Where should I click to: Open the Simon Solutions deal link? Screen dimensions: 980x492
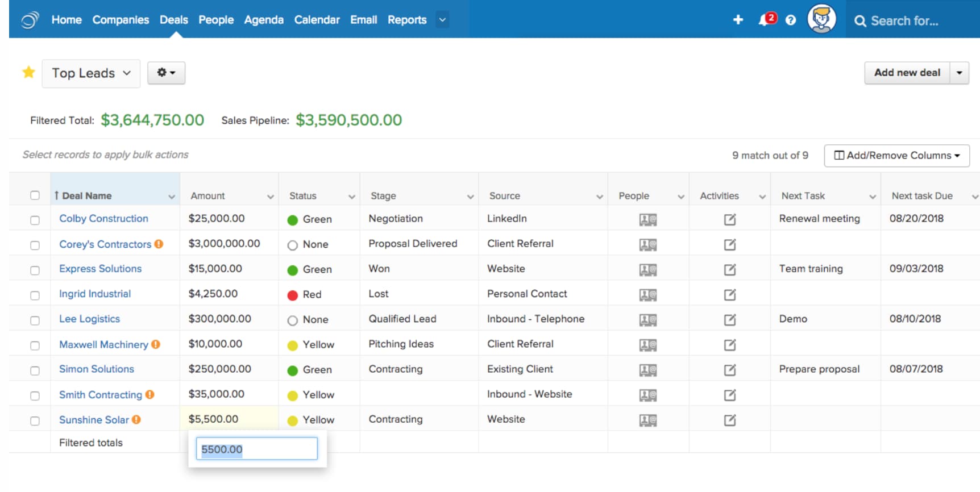(x=97, y=369)
